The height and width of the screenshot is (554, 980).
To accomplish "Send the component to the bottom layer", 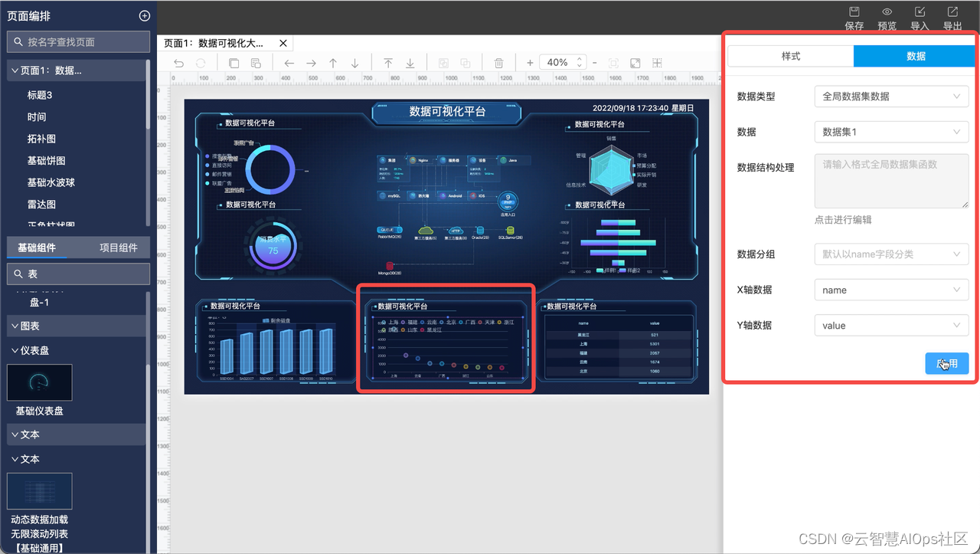I will (410, 63).
